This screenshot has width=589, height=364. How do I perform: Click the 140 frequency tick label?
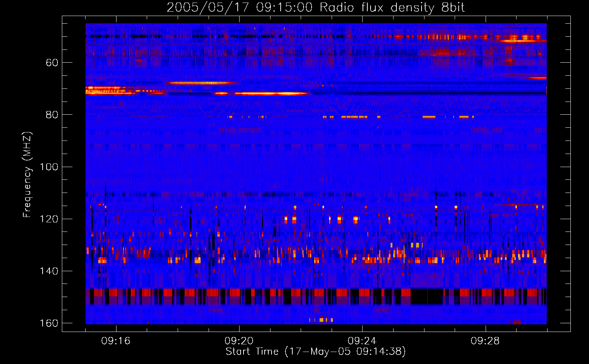pos(49,271)
